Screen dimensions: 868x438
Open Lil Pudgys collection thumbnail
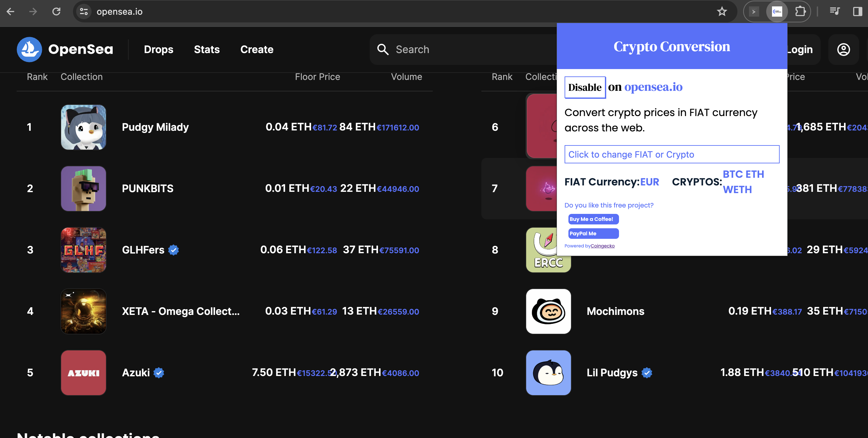tap(548, 372)
